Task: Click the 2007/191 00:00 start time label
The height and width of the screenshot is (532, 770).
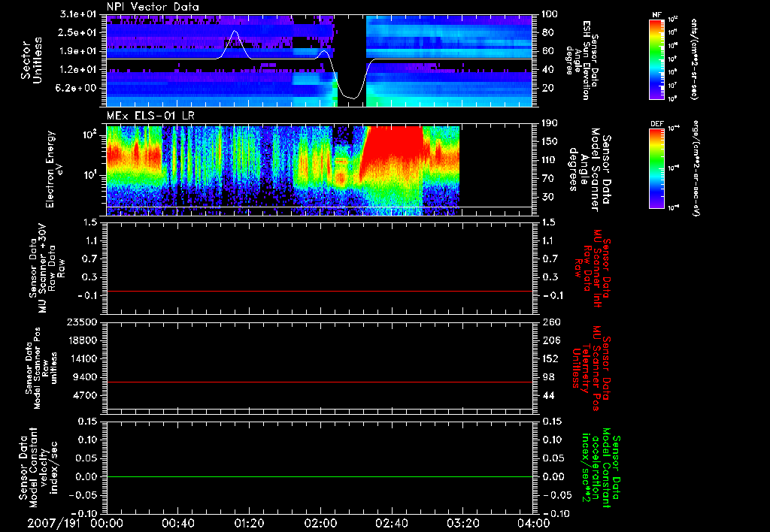Action: 74,523
